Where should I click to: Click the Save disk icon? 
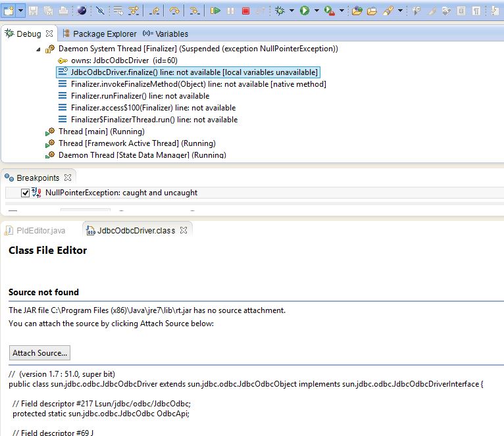(33, 11)
